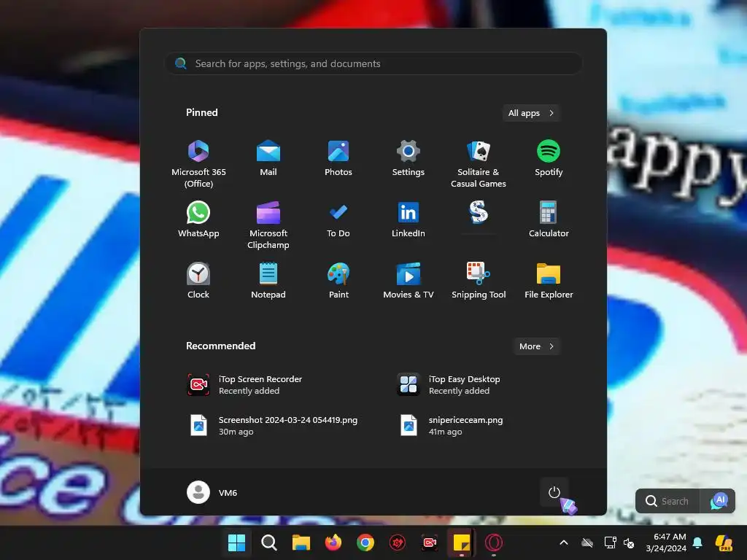
Task: Show More recommended items
Action: pos(536,346)
